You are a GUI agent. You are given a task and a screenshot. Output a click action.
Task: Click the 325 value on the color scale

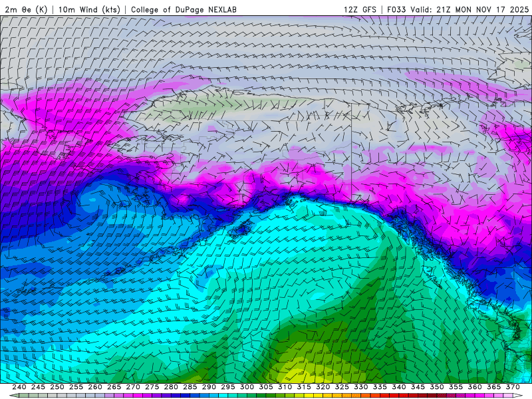(x=342, y=387)
